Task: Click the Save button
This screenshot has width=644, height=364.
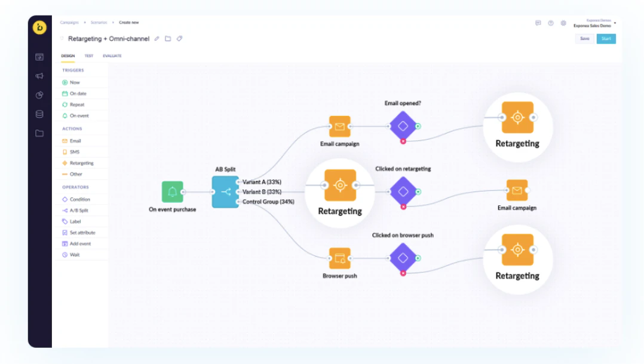Action: coord(584,39)
